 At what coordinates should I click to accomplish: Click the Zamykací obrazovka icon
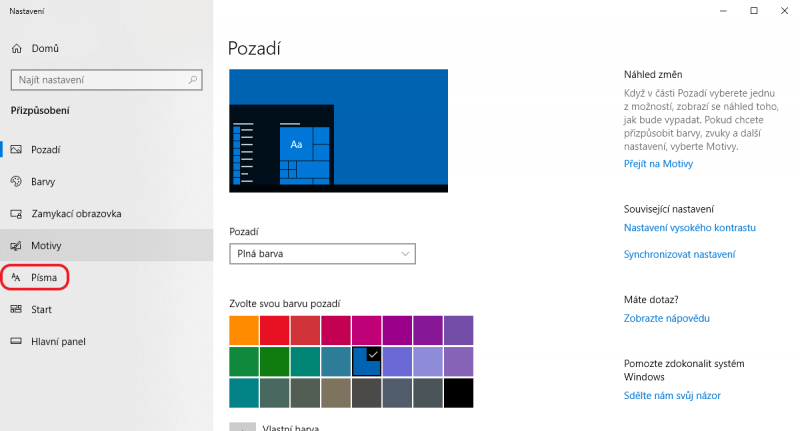[x=16, y=214]
